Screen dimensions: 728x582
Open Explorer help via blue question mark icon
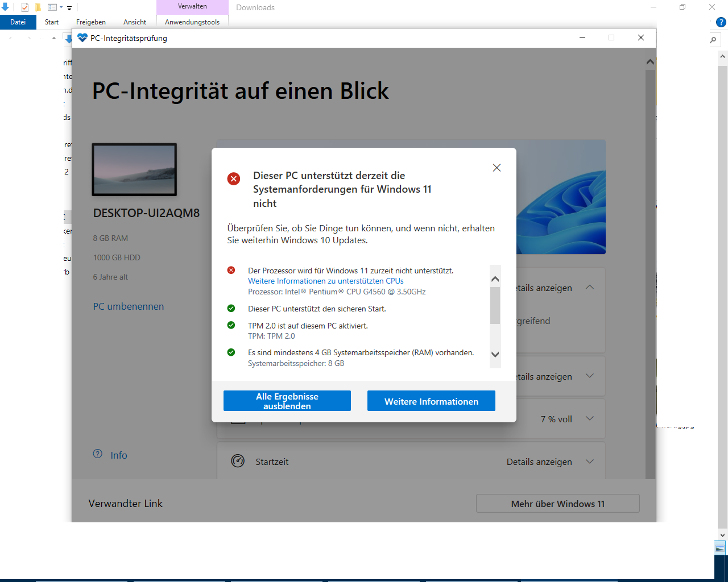coord(721,23)
